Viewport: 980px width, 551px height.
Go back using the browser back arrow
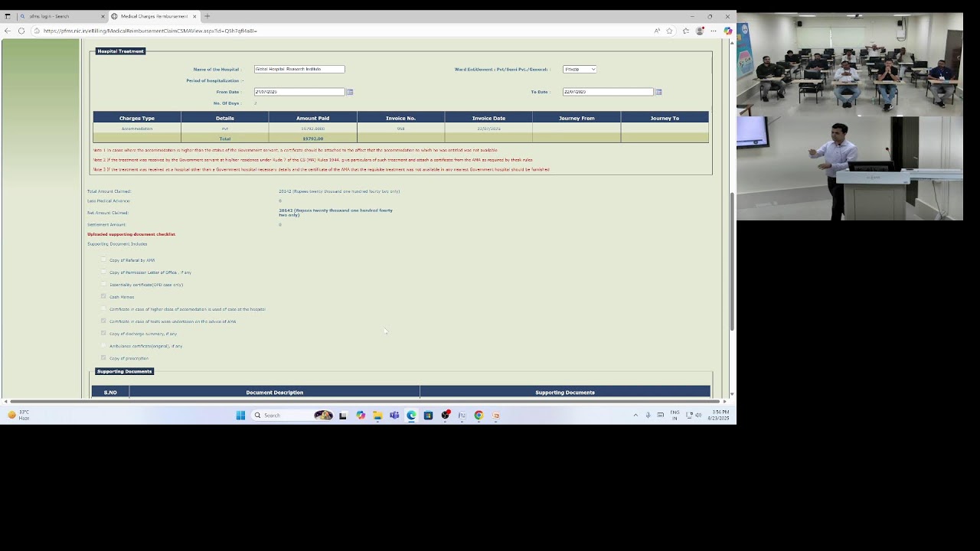coord(8,31)
